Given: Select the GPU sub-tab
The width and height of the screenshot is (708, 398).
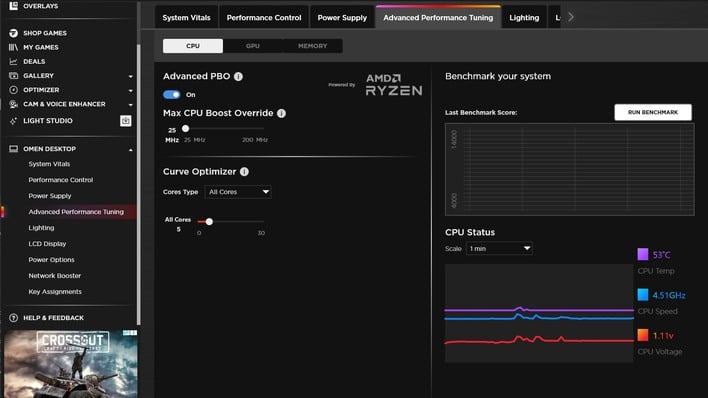Looking at the screenshot, I should 252,46.
